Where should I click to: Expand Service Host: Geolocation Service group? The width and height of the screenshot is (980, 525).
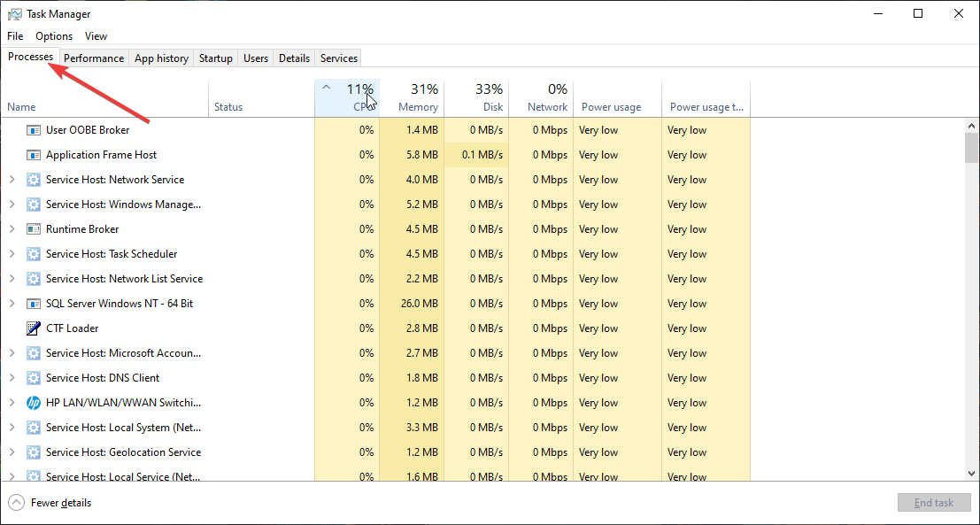12,452
